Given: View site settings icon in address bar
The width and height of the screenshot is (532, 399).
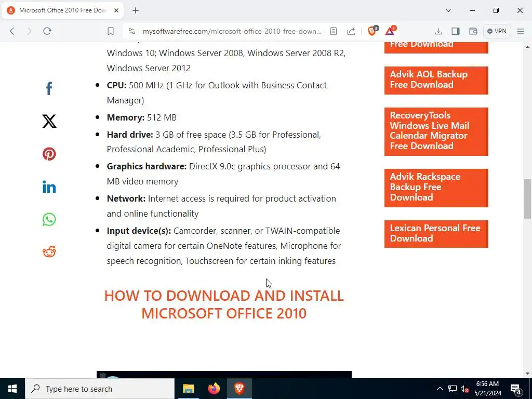Looking at the screenshot, I should (132, 31).
